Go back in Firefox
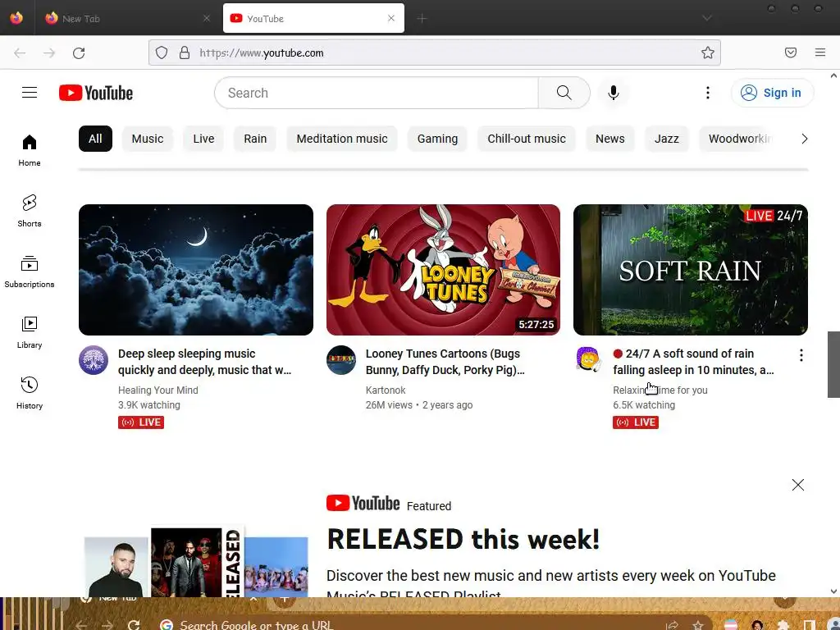This screenshot has height=630, width=840. tap(20, 53)
